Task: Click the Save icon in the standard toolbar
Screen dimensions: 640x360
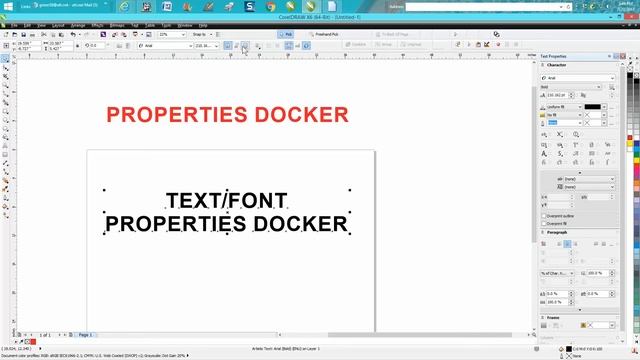Action: click(x=23, y=35)
